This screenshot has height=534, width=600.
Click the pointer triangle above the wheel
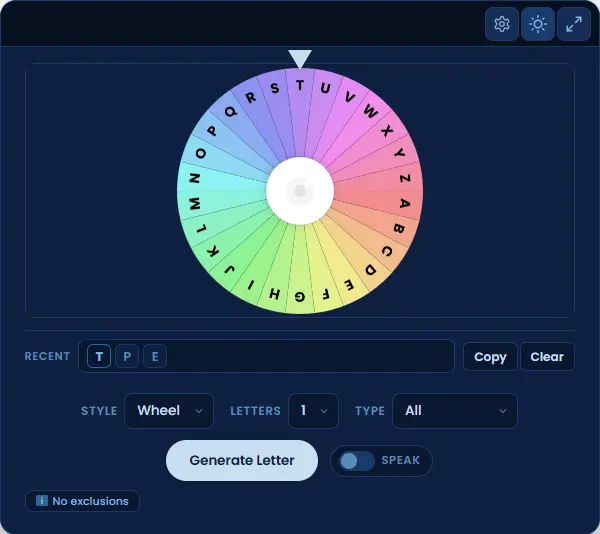[x=300, y=59]
